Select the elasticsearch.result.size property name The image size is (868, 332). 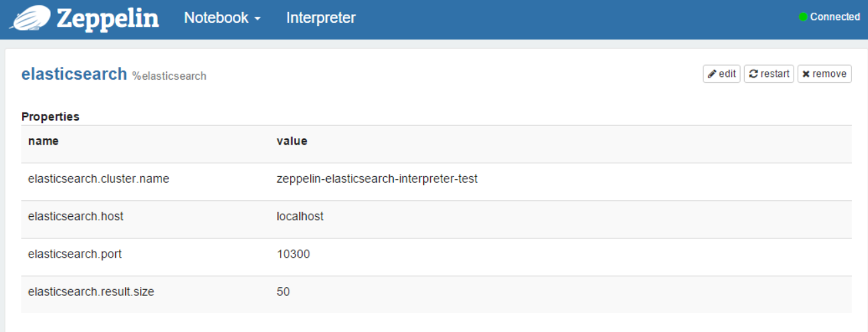click(x=91, y=292)
